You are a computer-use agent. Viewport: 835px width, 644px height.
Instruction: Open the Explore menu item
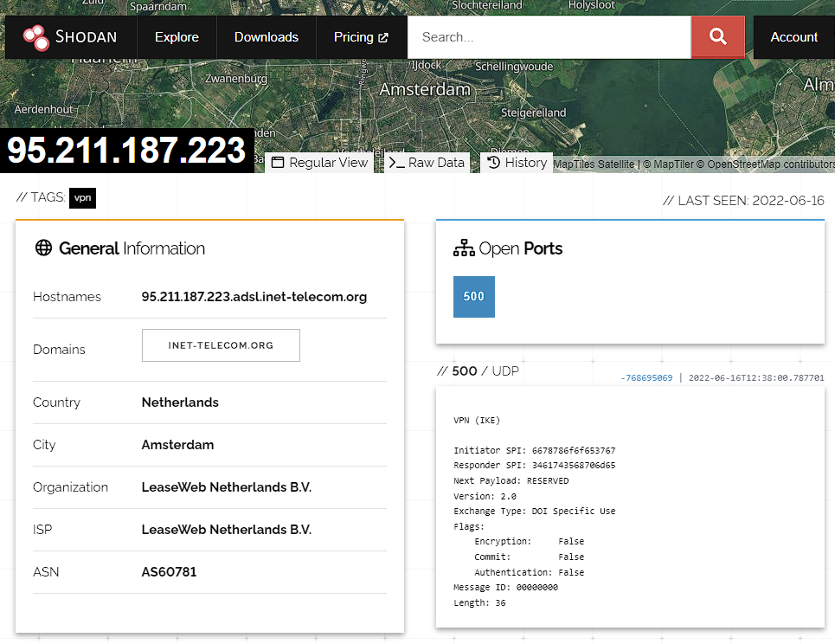(177, 37)
